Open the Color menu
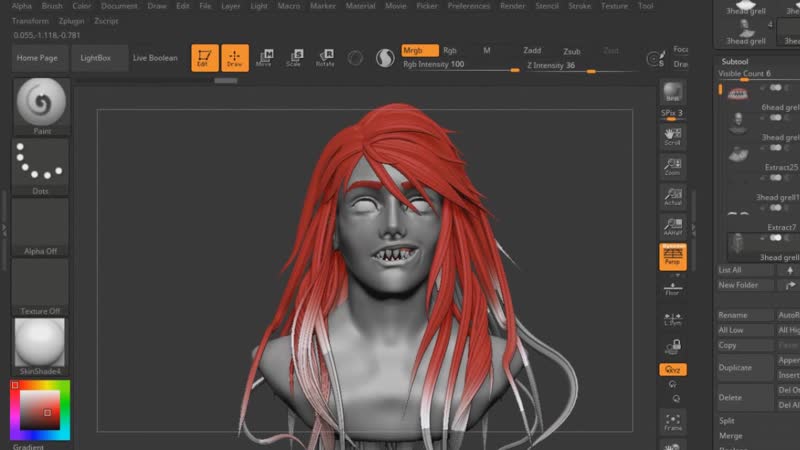The height and width of the screenshot is (450, 800). tap(82, 6)
